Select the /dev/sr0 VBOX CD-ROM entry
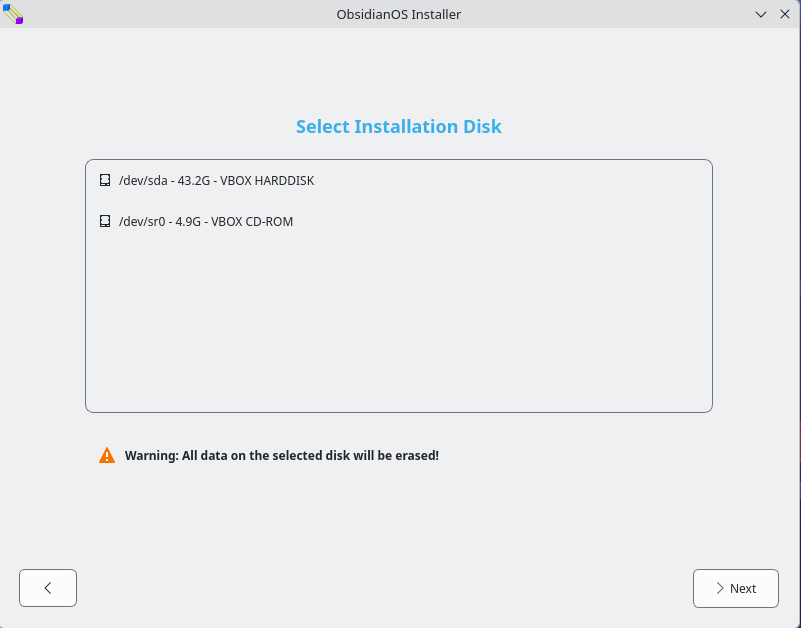Image resolution: width=801 pixels, height=628 pixels. (x=205, y=221)
